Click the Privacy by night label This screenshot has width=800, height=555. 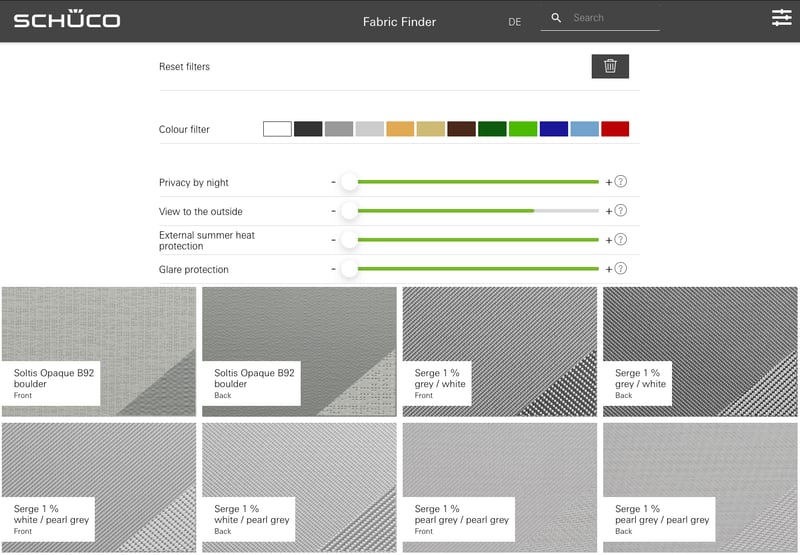(193, 183)
